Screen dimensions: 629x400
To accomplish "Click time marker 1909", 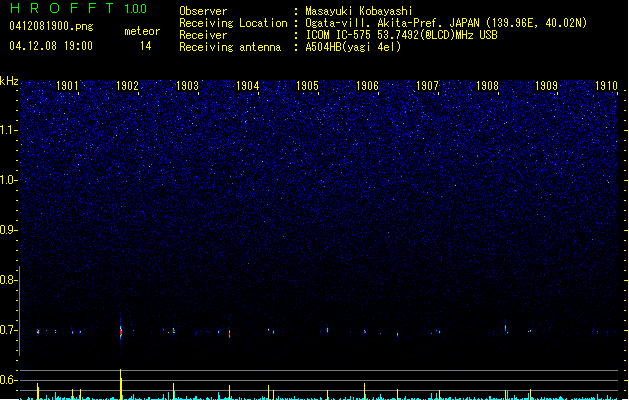I will pyautogui.click(x=546, y=86).
